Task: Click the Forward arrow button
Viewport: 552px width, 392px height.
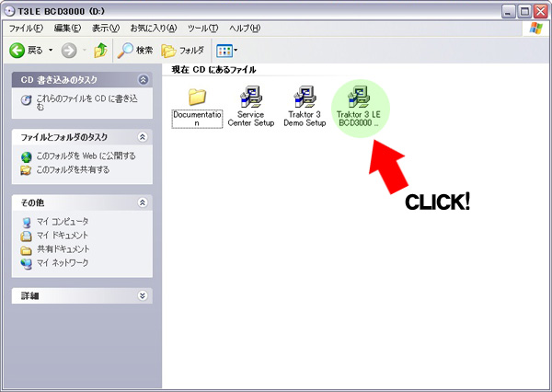Action: (69, 51)
